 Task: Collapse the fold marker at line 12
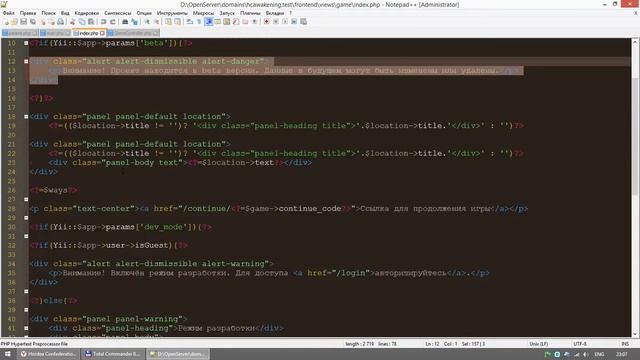point(26,61)
